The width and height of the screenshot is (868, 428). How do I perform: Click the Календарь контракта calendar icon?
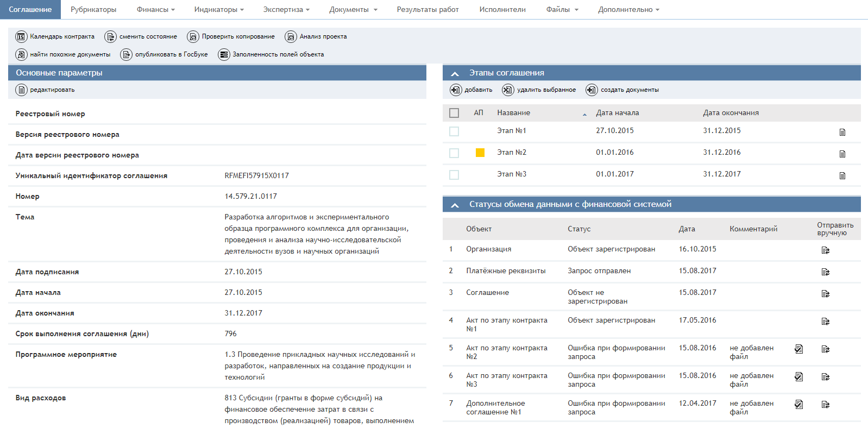[x=21, y=37]
